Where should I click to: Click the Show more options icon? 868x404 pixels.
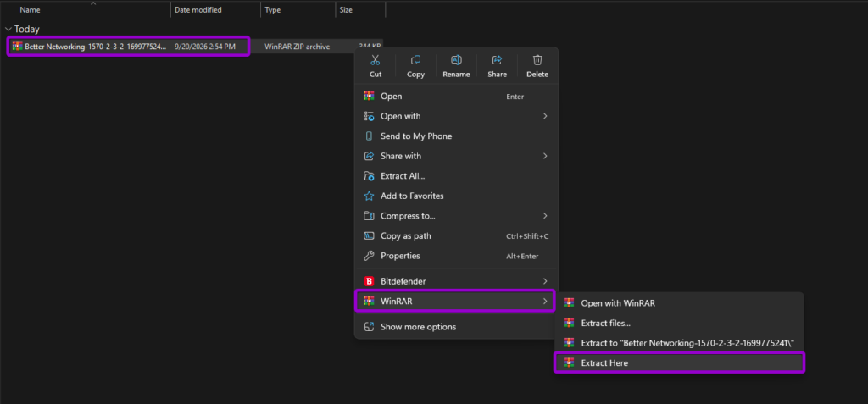tap(369, 327)
